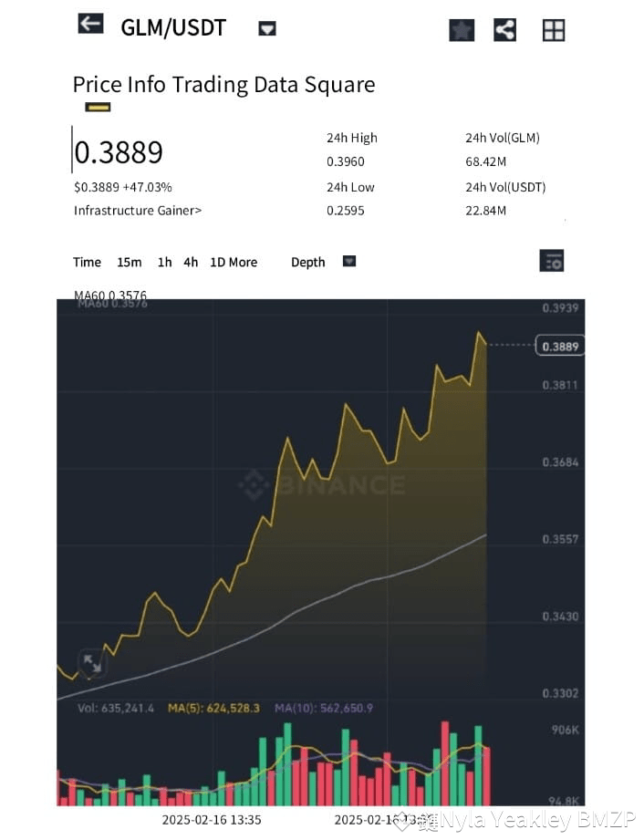Select the 15m timeframe tab
This screenshot has width=644, height=840.
click(130, 262)
